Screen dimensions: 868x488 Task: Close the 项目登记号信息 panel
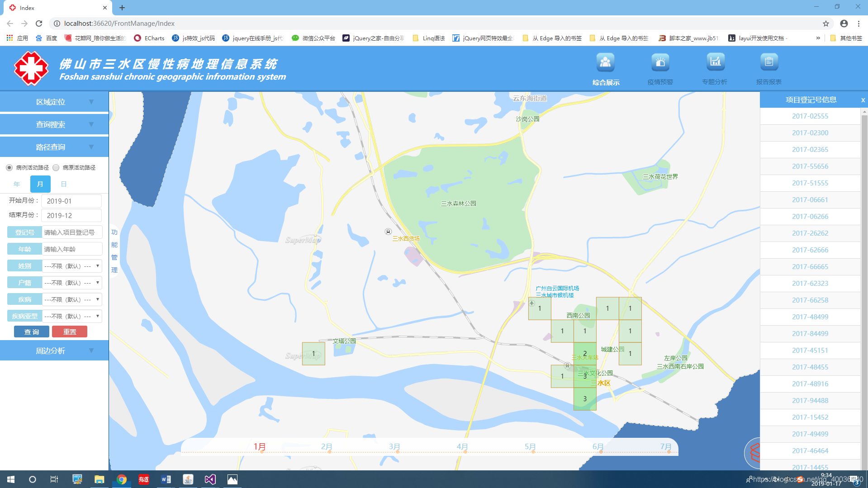[x=863, y=100]
